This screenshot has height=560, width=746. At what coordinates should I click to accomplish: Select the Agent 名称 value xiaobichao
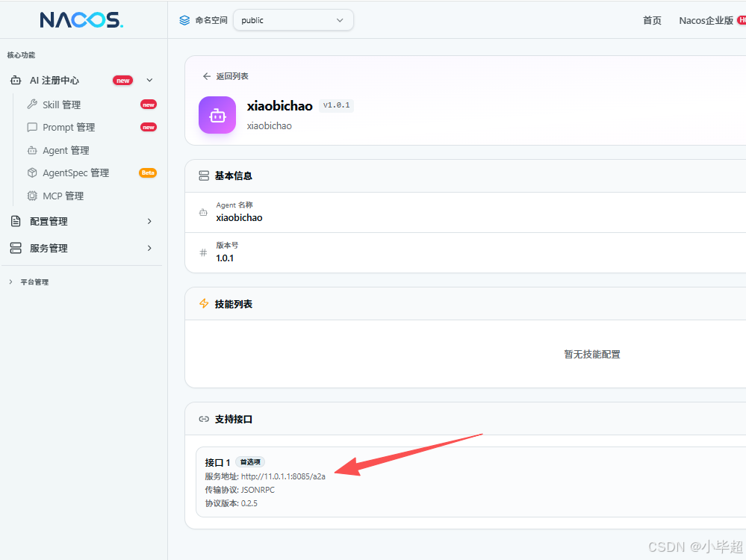coord(239,218)
